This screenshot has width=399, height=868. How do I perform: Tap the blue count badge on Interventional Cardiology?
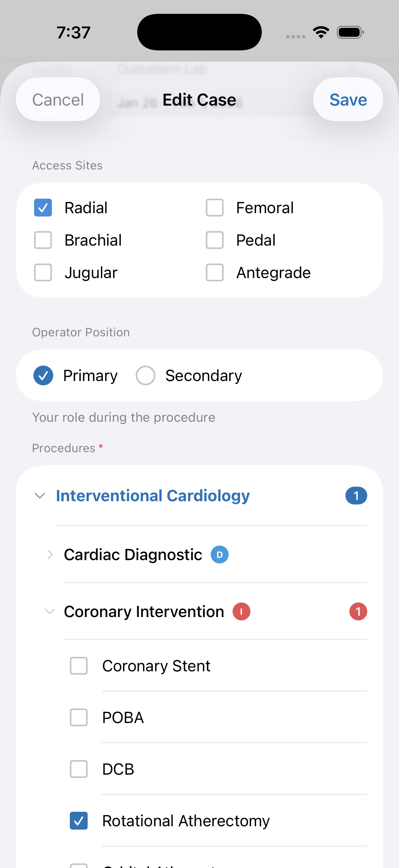356,496
